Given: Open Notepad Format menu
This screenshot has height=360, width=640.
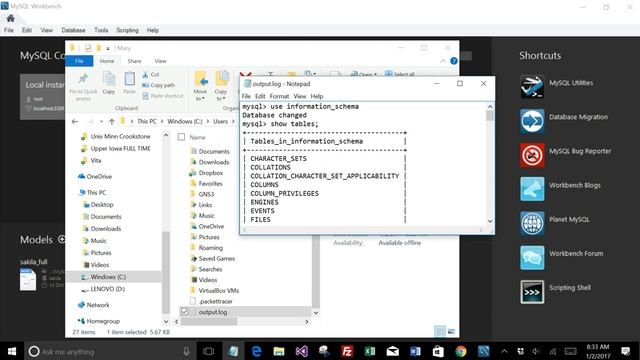Looking at the screenshot, I should tap(279, 96).
